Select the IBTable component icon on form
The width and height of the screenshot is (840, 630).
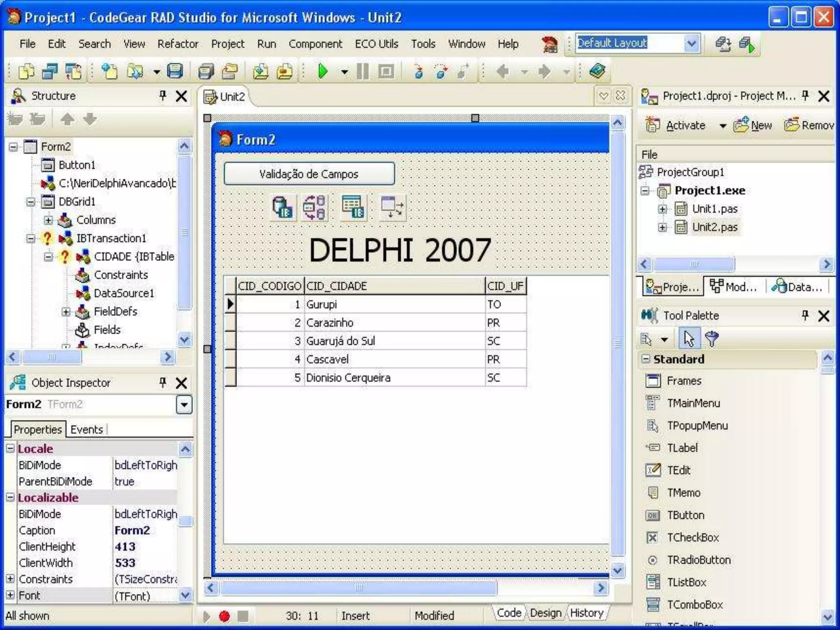click(x=353, y=208)
